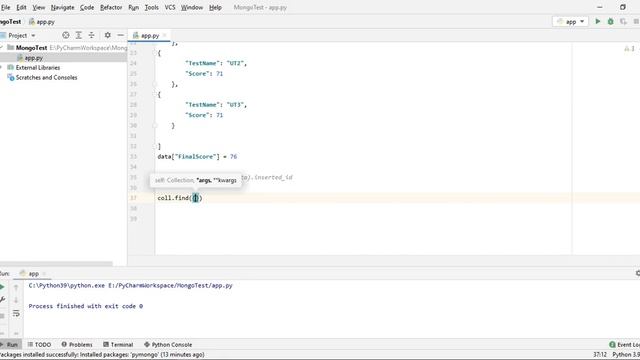Open the Run tool window button
640x360 pixels.
9,344
